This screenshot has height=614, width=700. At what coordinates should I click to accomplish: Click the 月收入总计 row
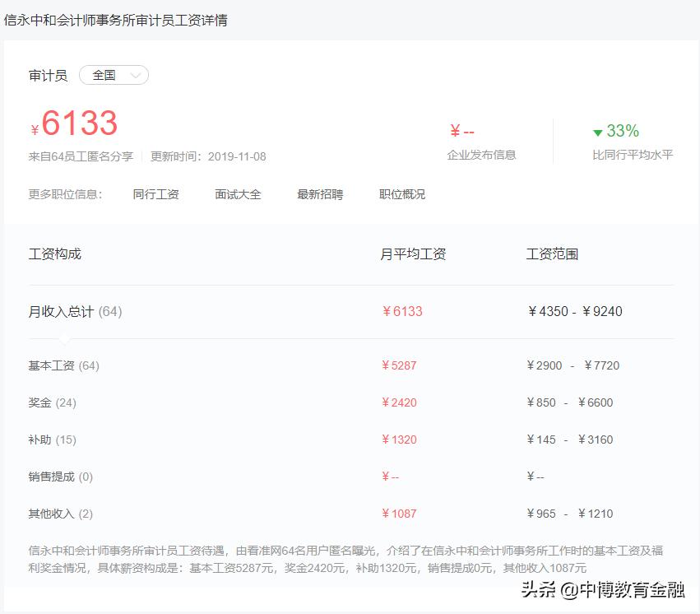(73, 312)
